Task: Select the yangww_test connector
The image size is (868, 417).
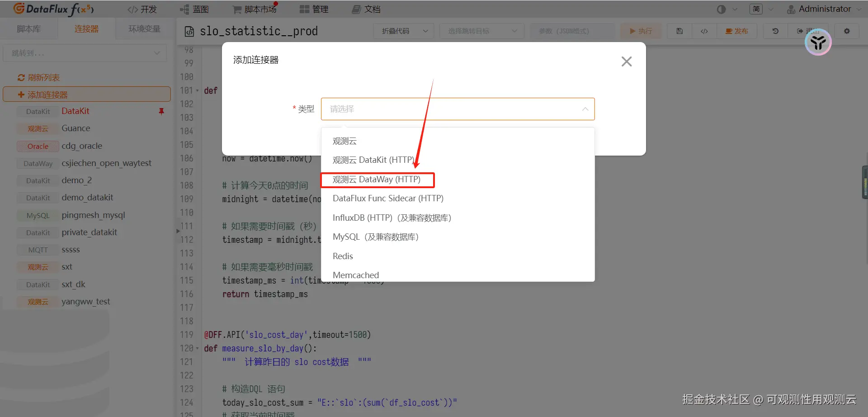Action: (87, 302)
